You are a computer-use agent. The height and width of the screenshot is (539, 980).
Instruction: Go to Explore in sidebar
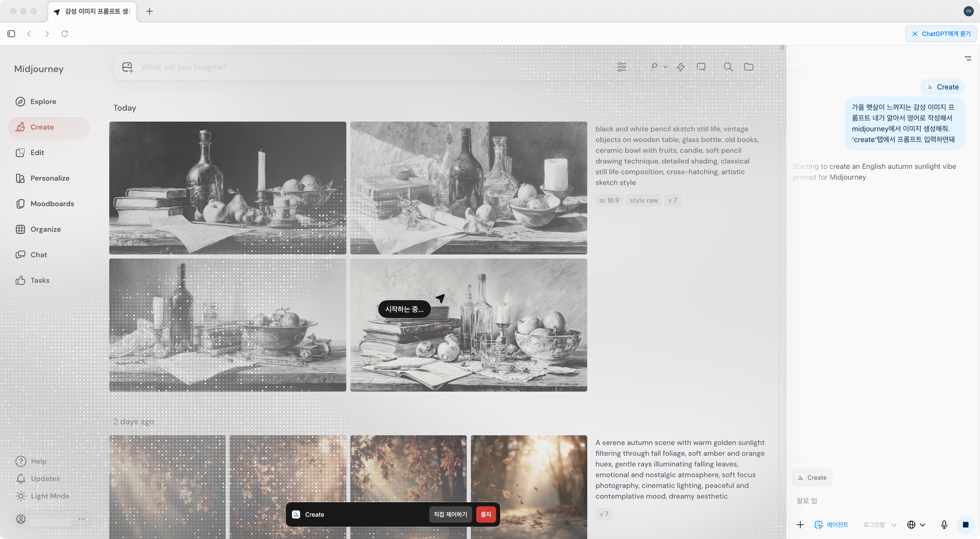[x=43, y=102]
